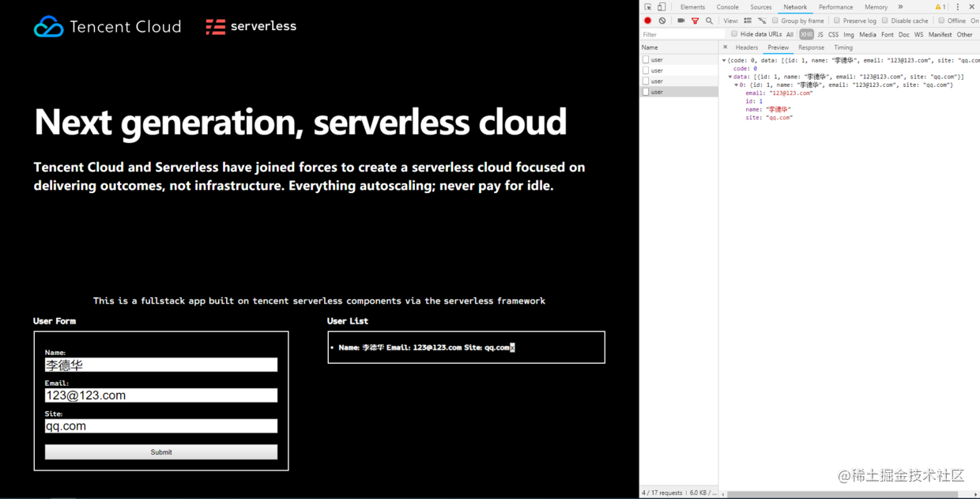Toggle the device toolbar icon
980x499 pixels.
click(x=661, y=7)
